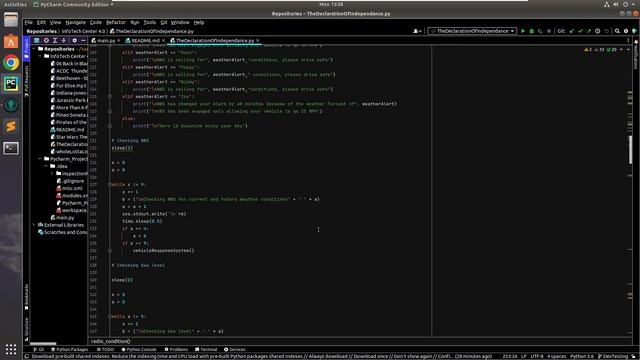Open the Git tool window button
640x360 pixels.
tap(39, 349)
